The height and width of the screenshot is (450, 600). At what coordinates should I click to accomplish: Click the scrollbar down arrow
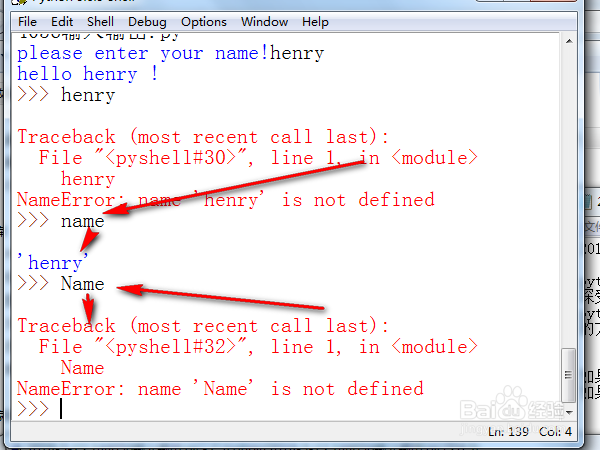569,412
